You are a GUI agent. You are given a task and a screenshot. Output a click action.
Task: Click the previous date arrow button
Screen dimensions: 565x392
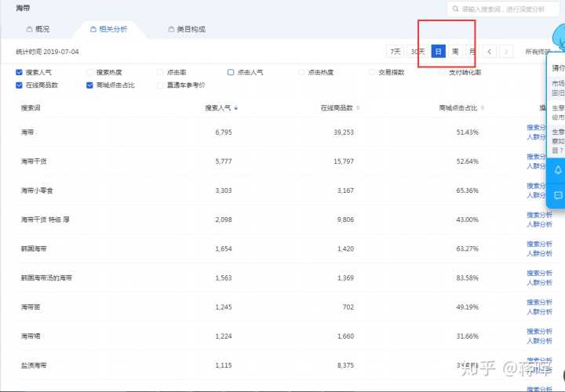pyautogui.click(x=490, y=52)
